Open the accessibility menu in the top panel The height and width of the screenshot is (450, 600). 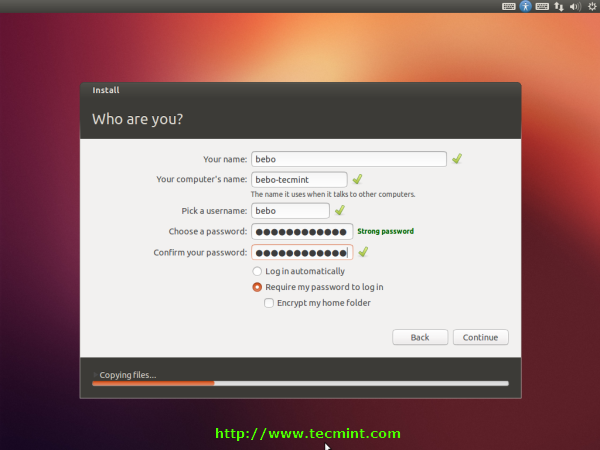[525, 6]
